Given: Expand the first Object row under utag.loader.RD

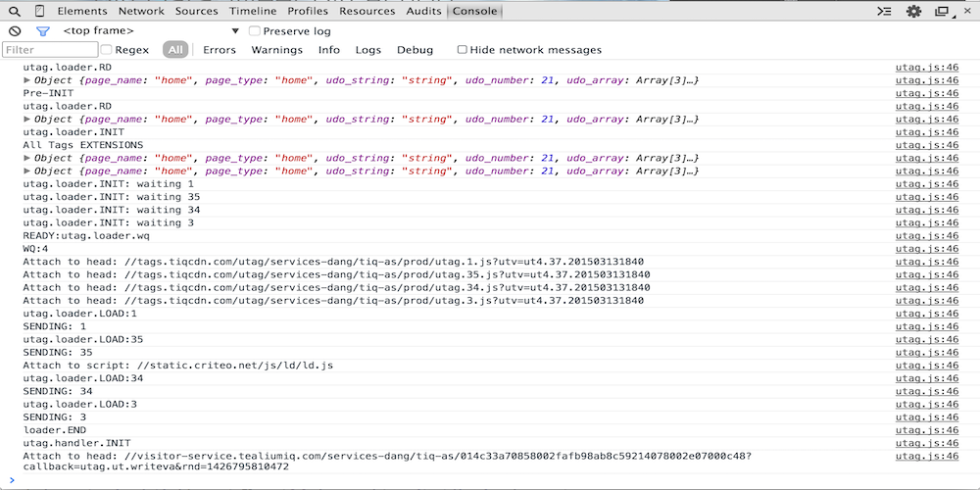Looking at the screenshot, I should coord(26,80).
